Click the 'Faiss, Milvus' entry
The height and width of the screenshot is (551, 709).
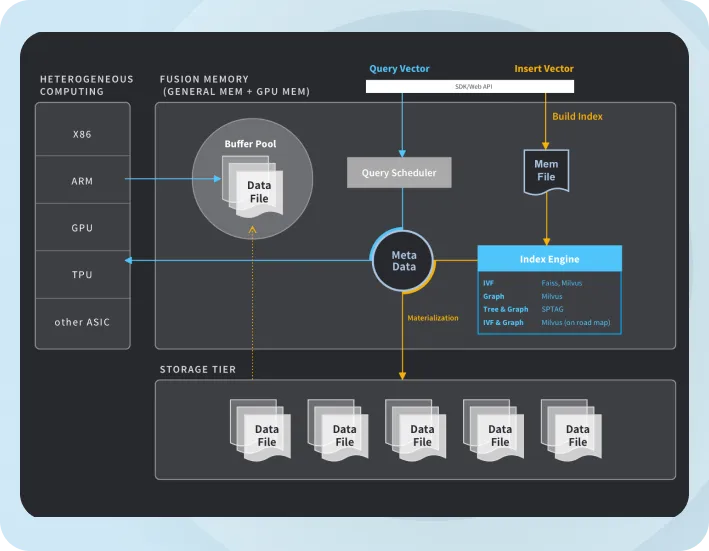[562, 283]
